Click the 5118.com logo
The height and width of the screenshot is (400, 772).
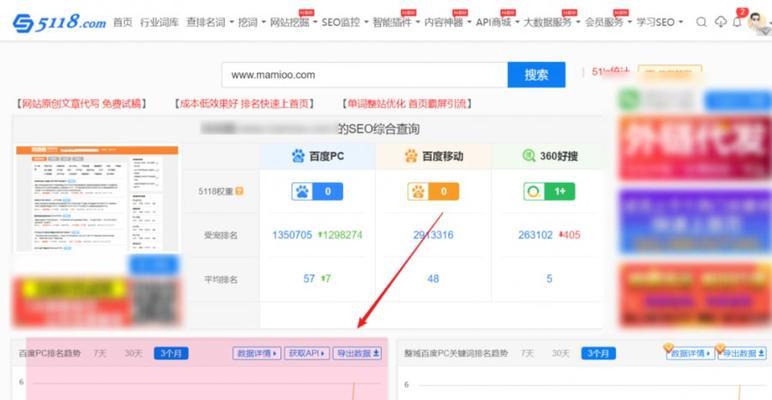pos(59,22)
